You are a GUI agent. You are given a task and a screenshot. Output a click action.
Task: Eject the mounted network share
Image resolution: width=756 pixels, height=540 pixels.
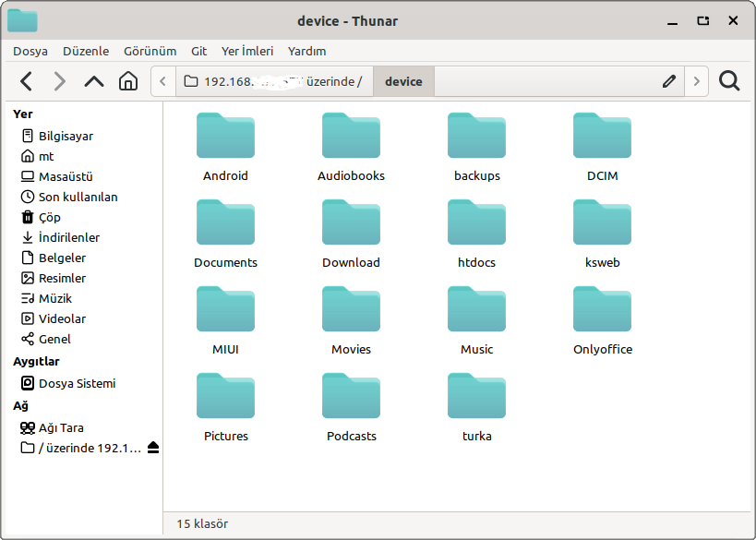point(153,448)
